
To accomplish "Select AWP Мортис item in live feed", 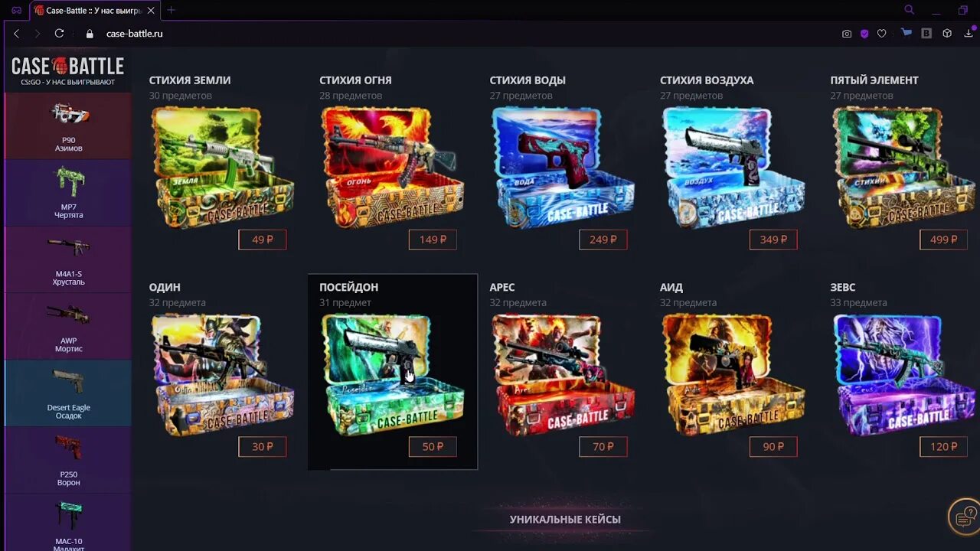I will tap(67, 326).
